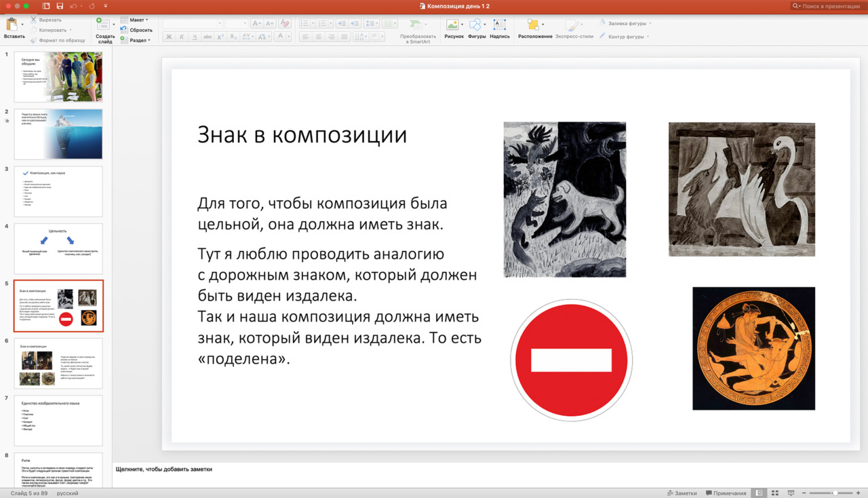The height and width of the screenshot is (498, 868).
Task: Select the Надпись text box icon
Action: (500, 24)
